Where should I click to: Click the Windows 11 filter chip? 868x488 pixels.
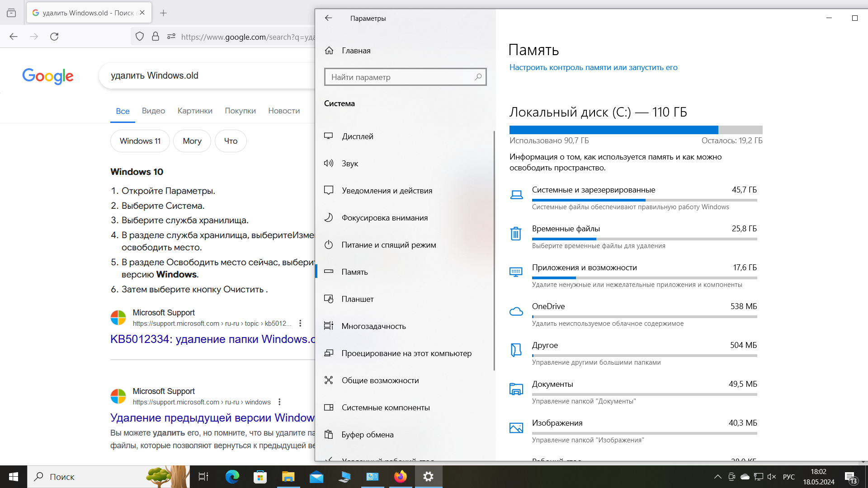(x=140, y=141)
